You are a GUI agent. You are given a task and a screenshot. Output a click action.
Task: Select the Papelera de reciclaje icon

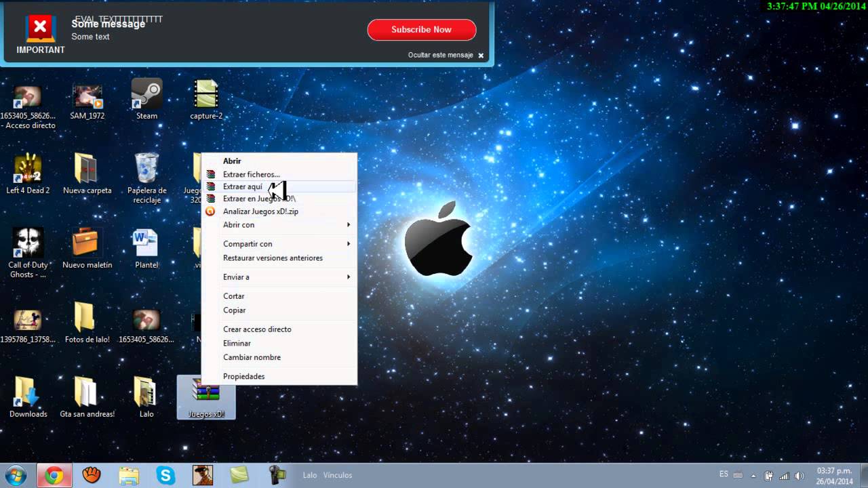146,178
